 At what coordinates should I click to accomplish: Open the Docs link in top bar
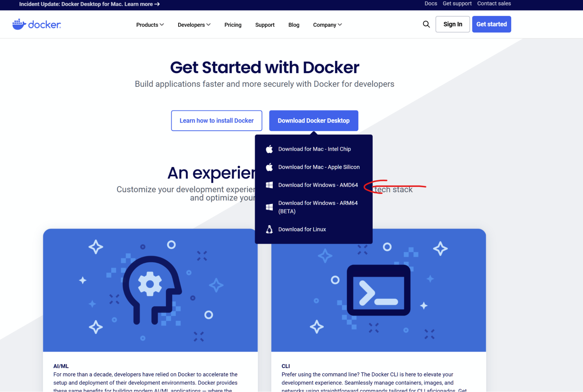click(430, 3)
